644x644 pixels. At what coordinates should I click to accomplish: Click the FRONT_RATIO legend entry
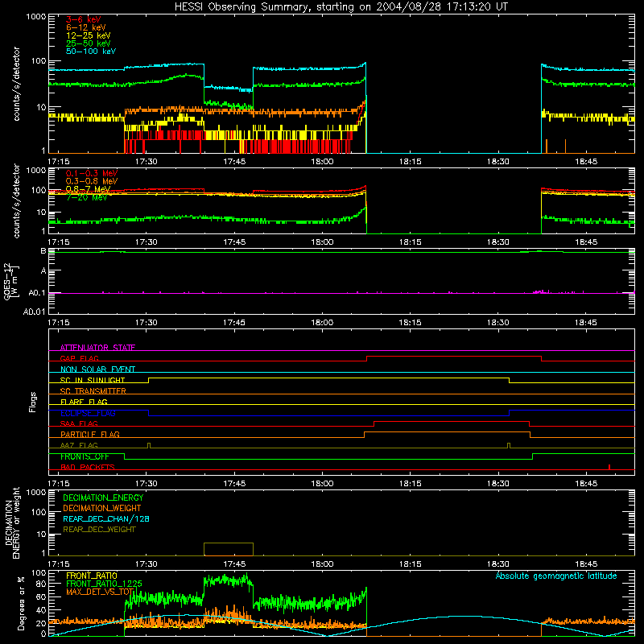point(92,576)
